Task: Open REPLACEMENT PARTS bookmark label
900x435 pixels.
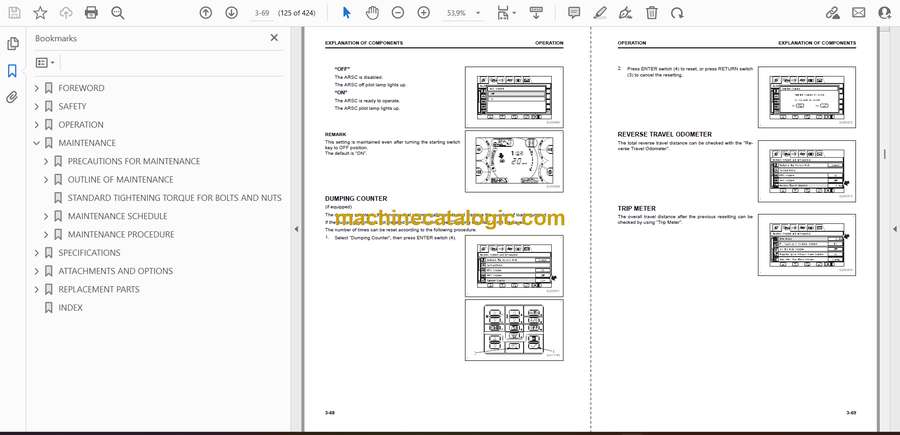Action: tap(99, 290)
